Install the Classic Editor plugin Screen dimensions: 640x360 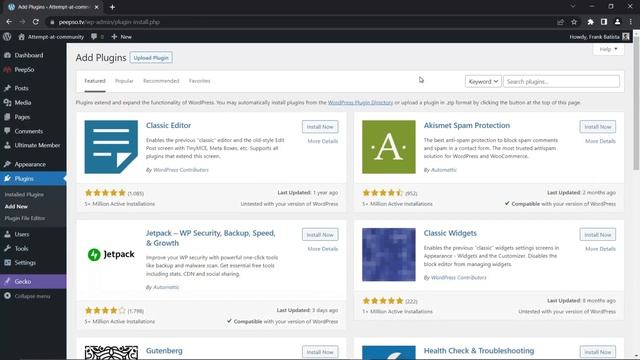(320, 127)
